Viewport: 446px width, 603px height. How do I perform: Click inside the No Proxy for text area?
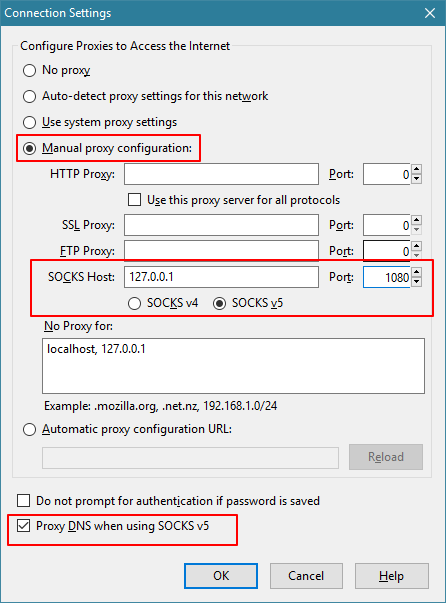(233, 366)
